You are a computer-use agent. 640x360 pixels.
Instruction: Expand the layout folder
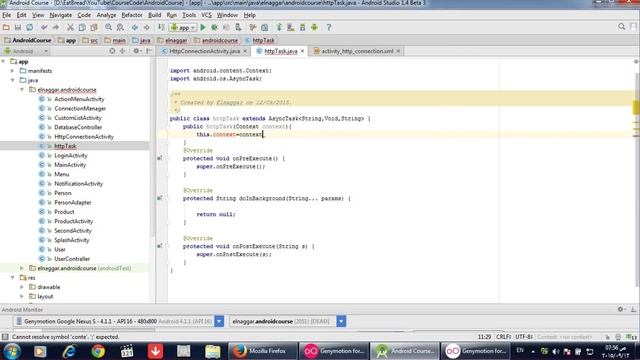point(22,296)
